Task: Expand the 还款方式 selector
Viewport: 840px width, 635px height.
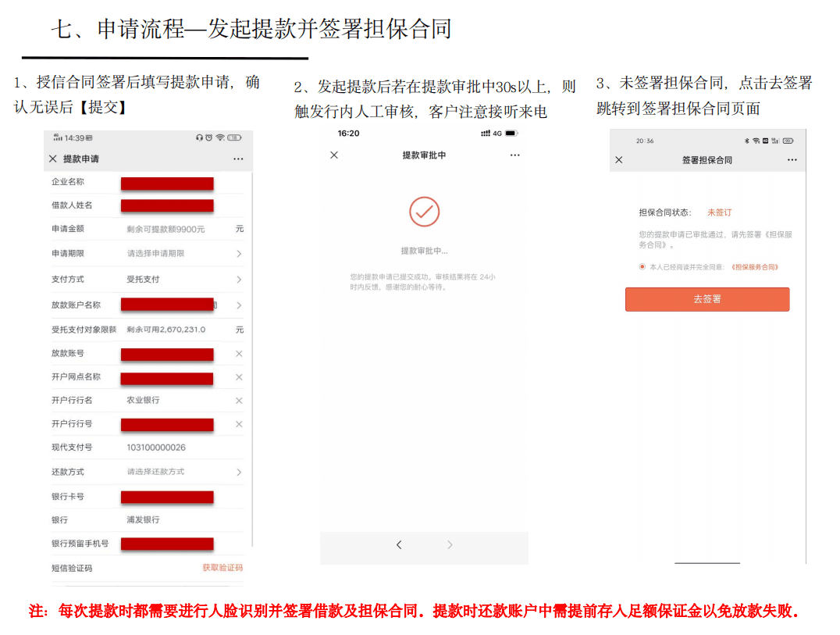Action: 239,472
